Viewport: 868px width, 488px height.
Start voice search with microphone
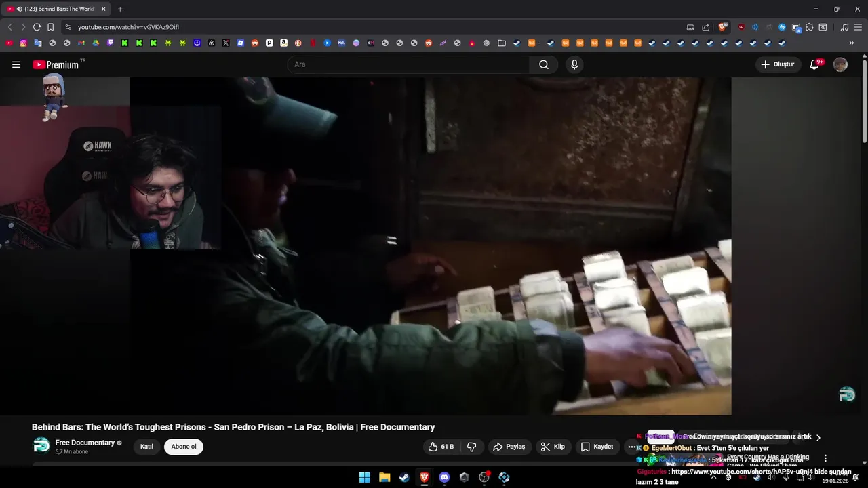[574, 64]
